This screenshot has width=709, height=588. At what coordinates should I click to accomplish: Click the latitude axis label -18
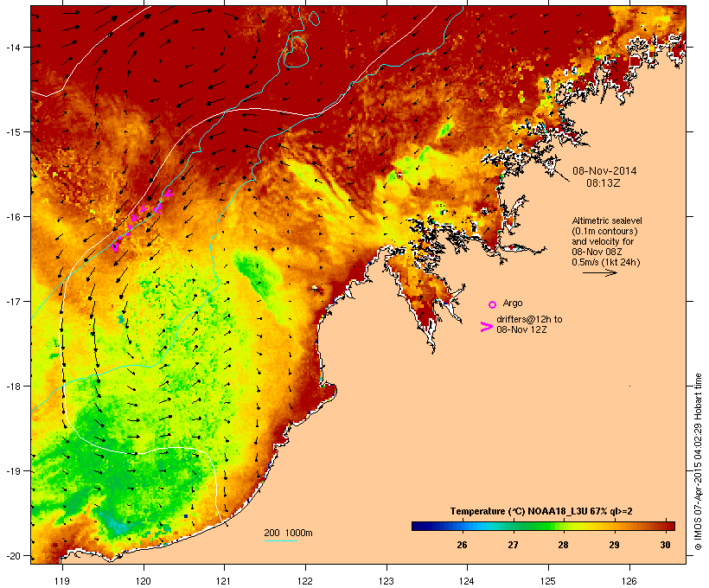pos(12,387)
